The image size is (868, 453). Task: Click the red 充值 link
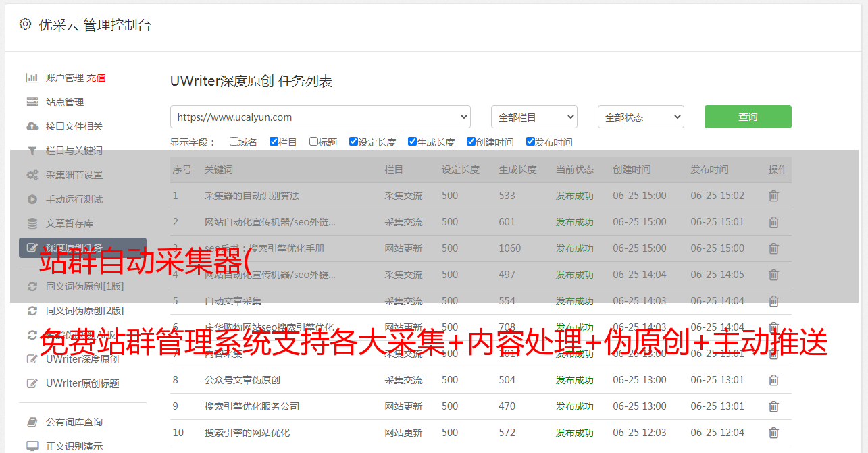[x=96, y=78]
